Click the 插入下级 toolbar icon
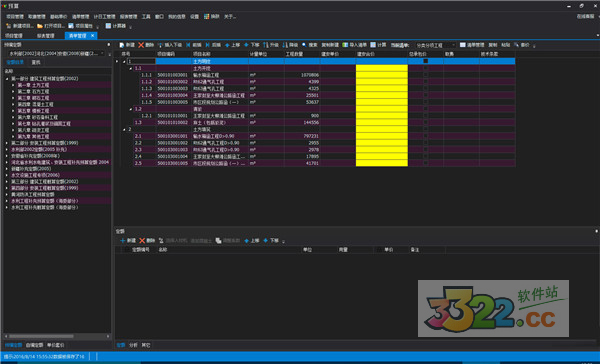The width and height of the screenshot is (600, 364). coord(161,45)
